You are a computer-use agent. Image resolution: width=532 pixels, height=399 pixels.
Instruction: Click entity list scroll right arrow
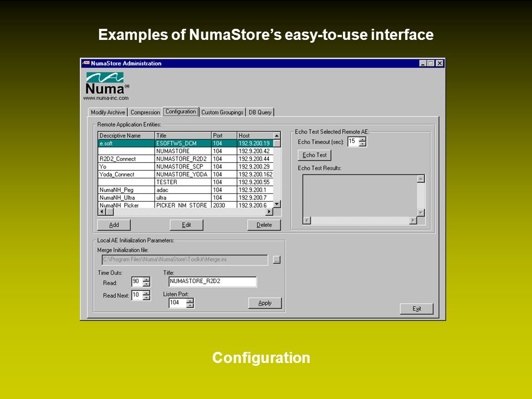tap(269, 211)
